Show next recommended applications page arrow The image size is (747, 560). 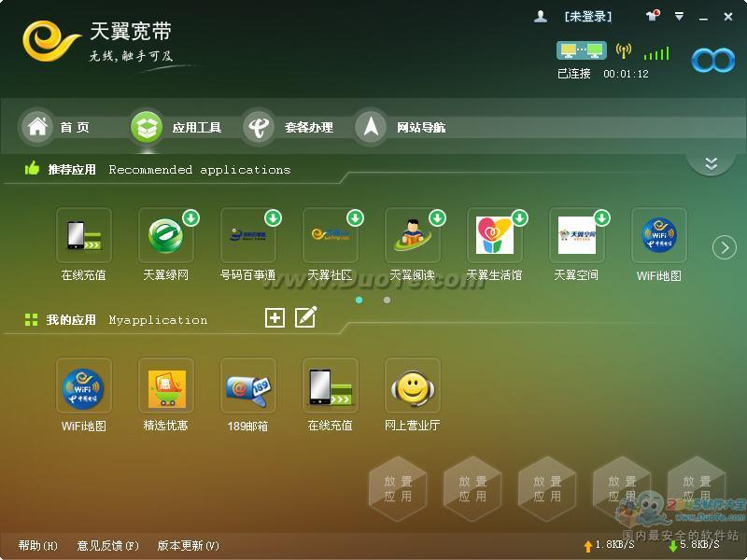tap(725, 248)
